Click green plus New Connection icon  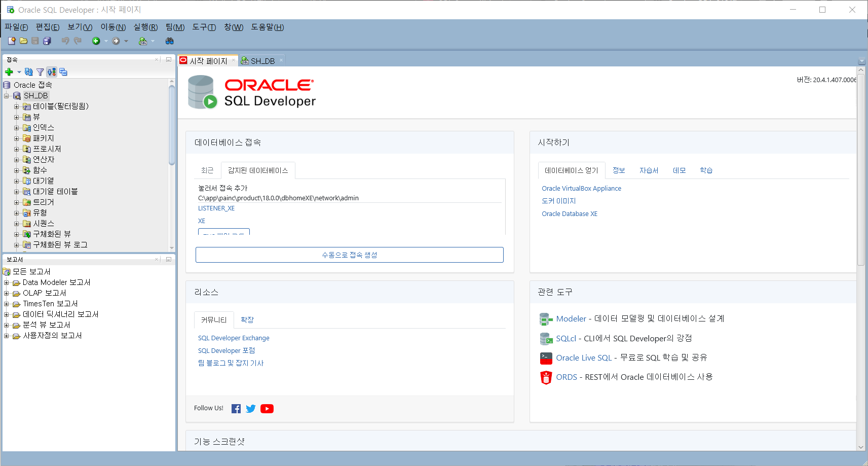pyautogui.click(x=9, y=72)
